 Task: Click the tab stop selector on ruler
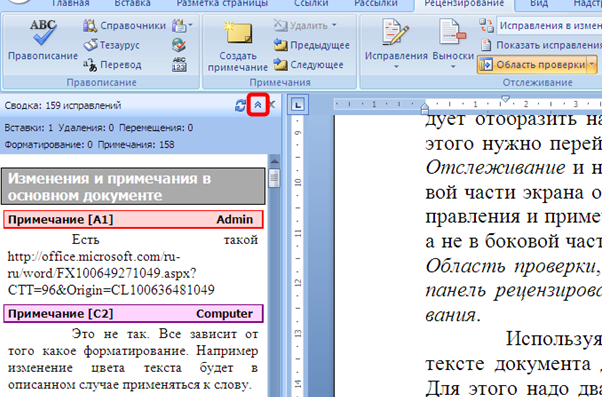[297, 104]
